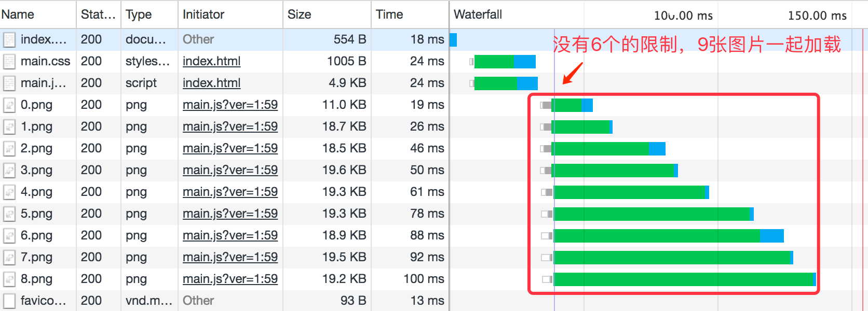Select the 6.png request row name

pyautogui.click(x=36, y=235)
